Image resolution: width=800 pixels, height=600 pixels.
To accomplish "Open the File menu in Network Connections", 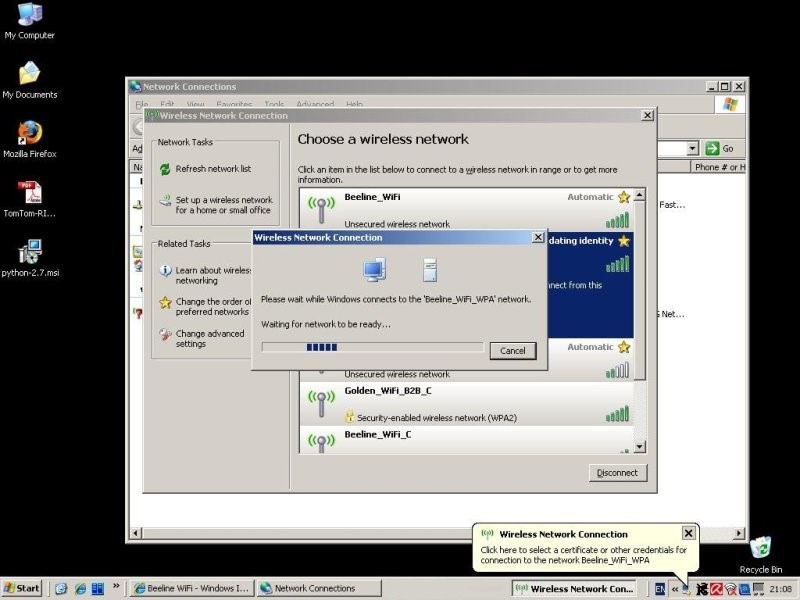I will 141,104.
